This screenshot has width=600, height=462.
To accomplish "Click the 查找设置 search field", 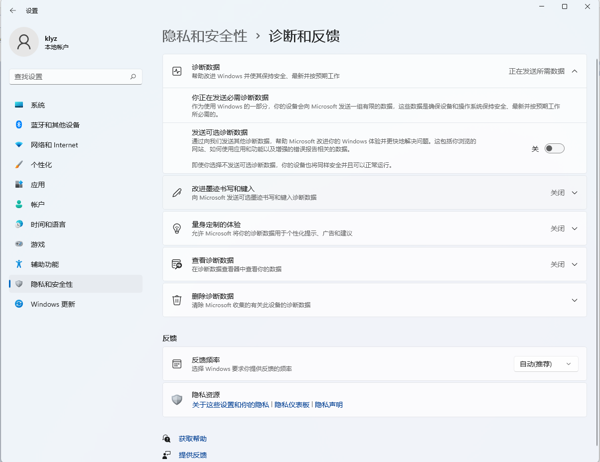I will [x=76, y=77].
